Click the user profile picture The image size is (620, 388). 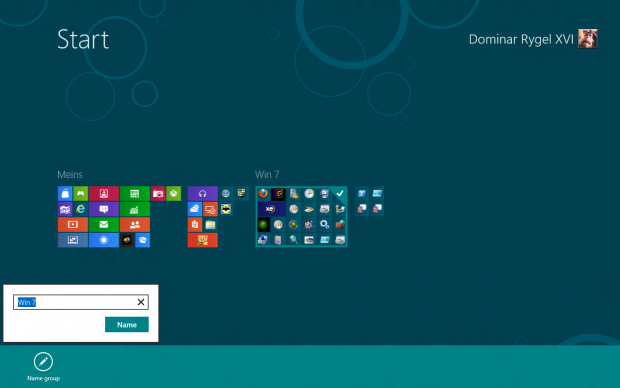coord(588,39)
